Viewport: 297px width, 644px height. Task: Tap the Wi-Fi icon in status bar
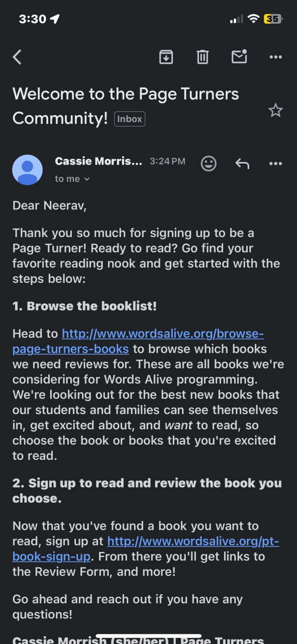pyautogui.click(x=254, y=19)
